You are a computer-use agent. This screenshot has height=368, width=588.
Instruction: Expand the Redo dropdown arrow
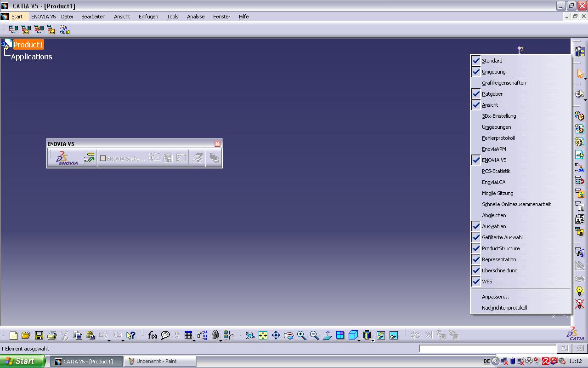click(x=123, y=340)
